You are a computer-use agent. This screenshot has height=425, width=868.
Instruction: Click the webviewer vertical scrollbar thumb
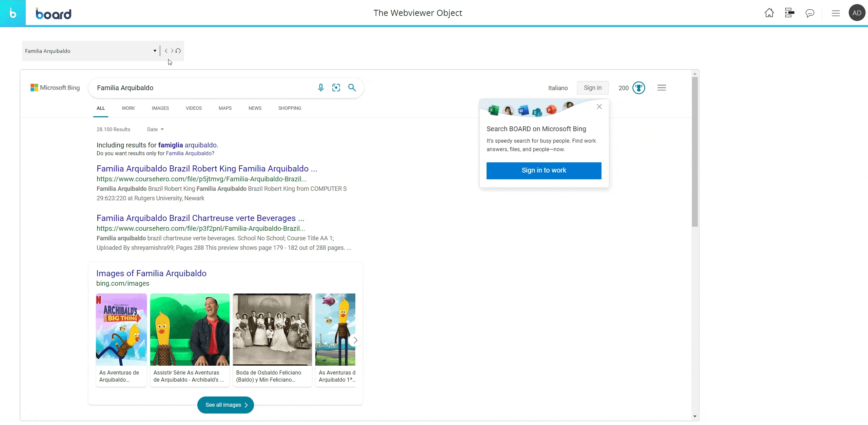[695, 151]
